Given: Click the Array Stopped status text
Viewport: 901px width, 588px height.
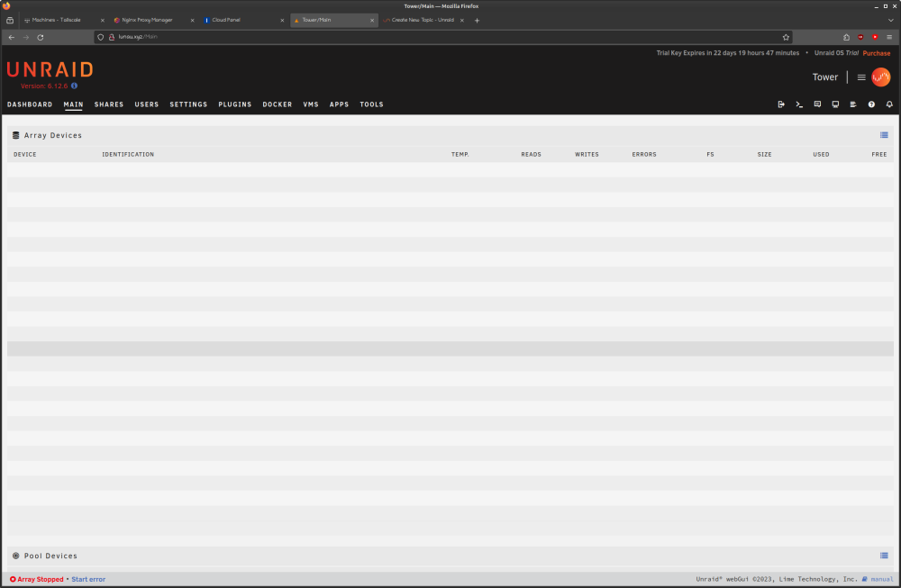Looking at the screenshot, I should click(41, 579).
